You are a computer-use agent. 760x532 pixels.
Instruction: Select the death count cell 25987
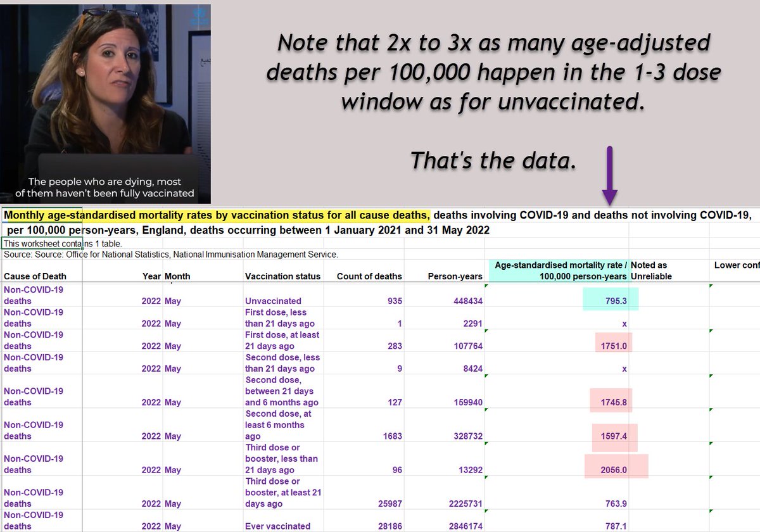coord(389,503)
